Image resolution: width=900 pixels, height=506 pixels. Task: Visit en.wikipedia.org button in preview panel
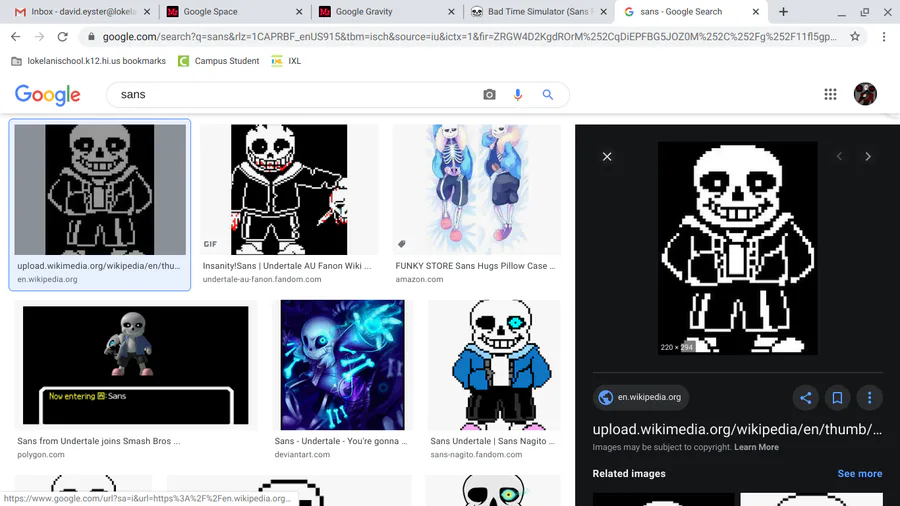tap(641, 397)
